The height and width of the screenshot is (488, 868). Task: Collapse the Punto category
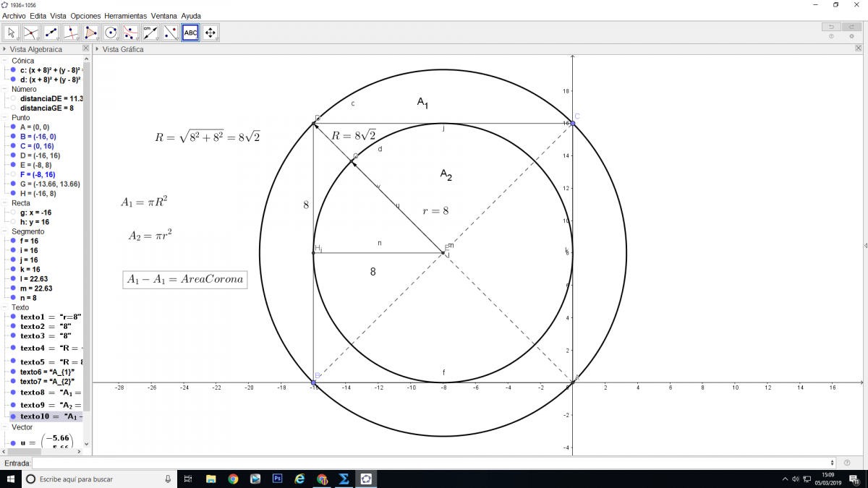pos(6,118)
